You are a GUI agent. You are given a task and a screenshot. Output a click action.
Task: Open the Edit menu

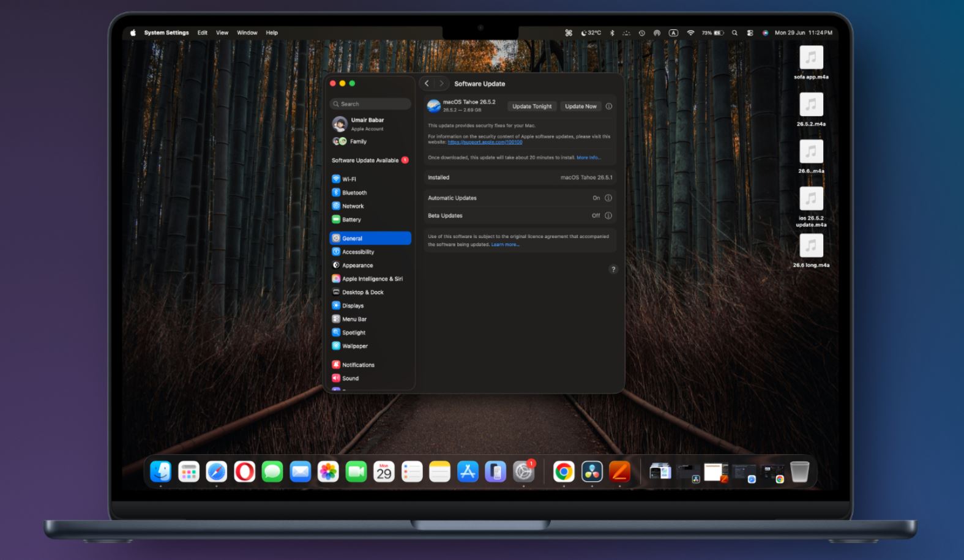coord(203,33)
